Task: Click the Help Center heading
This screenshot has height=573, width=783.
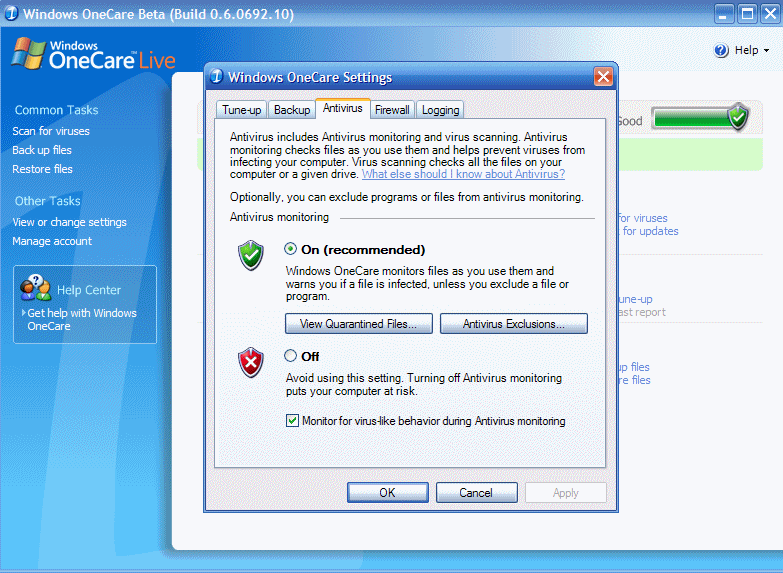Action: 89,290
